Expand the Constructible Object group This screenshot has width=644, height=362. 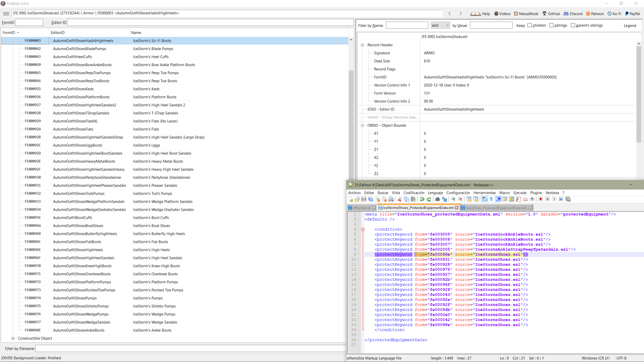13,338
